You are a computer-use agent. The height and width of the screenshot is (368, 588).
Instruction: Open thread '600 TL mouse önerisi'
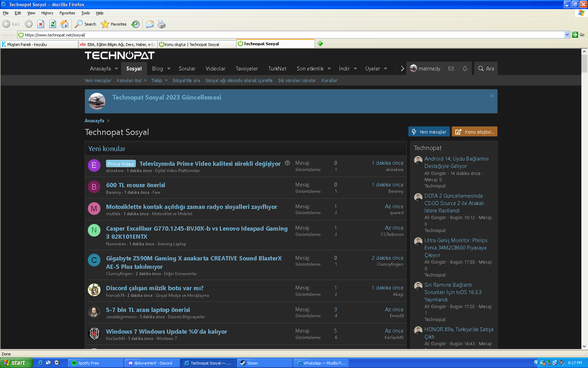[135, 185]
